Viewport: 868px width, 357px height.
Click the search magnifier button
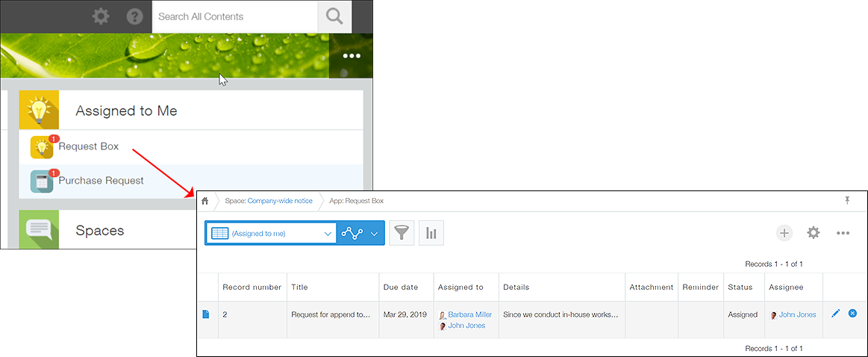pos(334,16)
